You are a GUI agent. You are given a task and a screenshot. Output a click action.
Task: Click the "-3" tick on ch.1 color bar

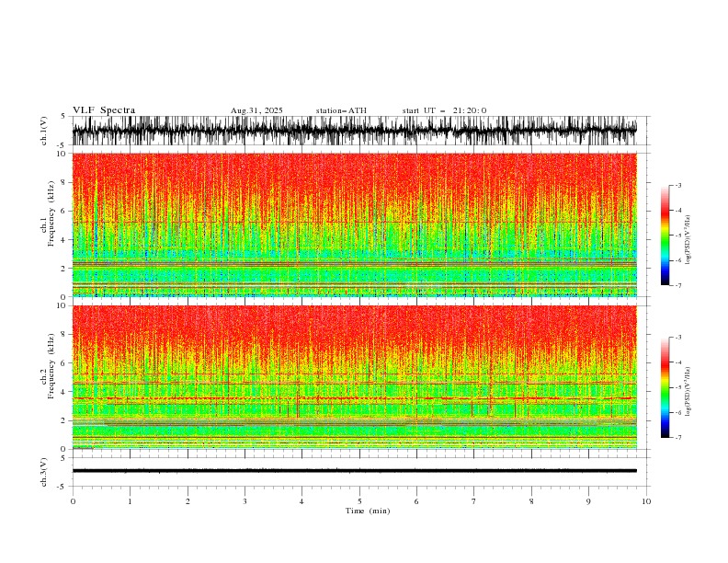click(x=677, y=185)
